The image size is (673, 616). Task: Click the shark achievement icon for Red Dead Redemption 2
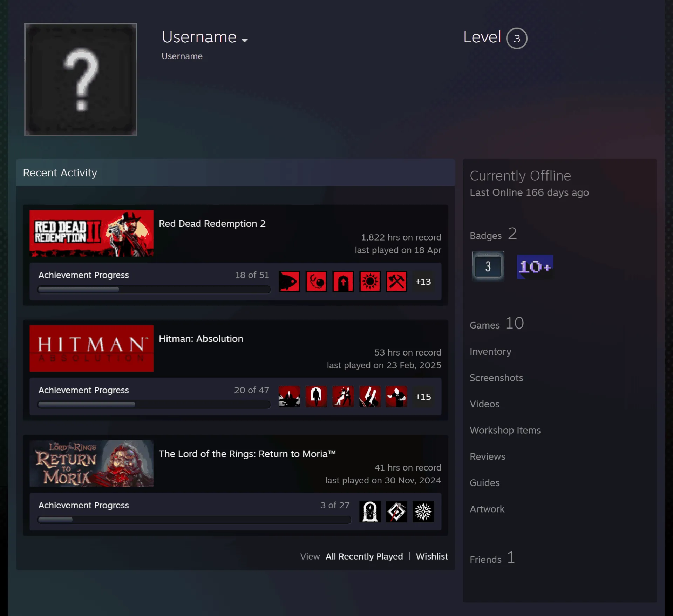pos(289,282)
